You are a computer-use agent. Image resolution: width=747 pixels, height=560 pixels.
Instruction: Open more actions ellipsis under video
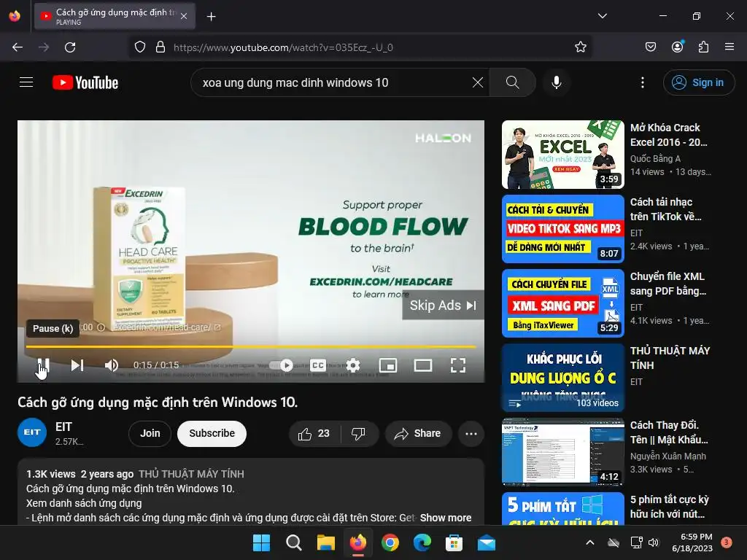(x=471, y=433)
